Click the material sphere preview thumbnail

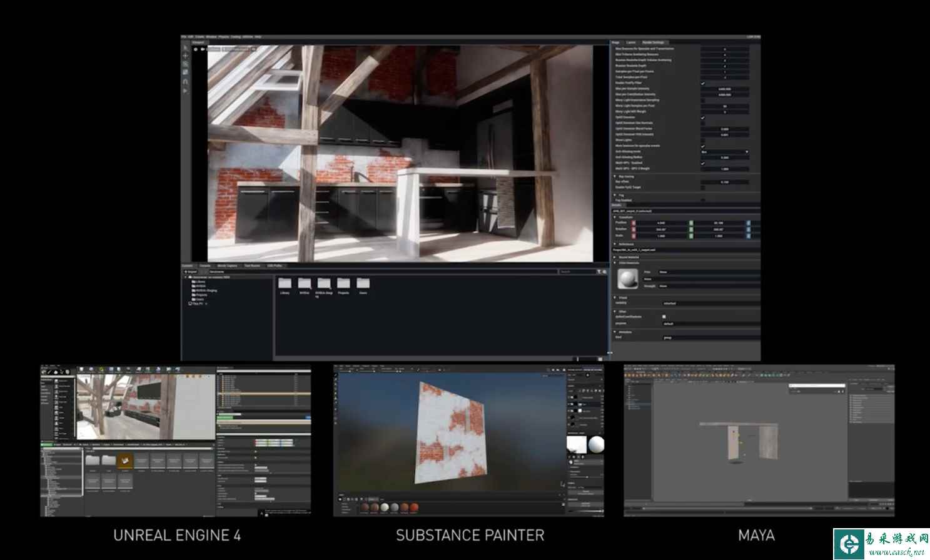coord(627,279)
